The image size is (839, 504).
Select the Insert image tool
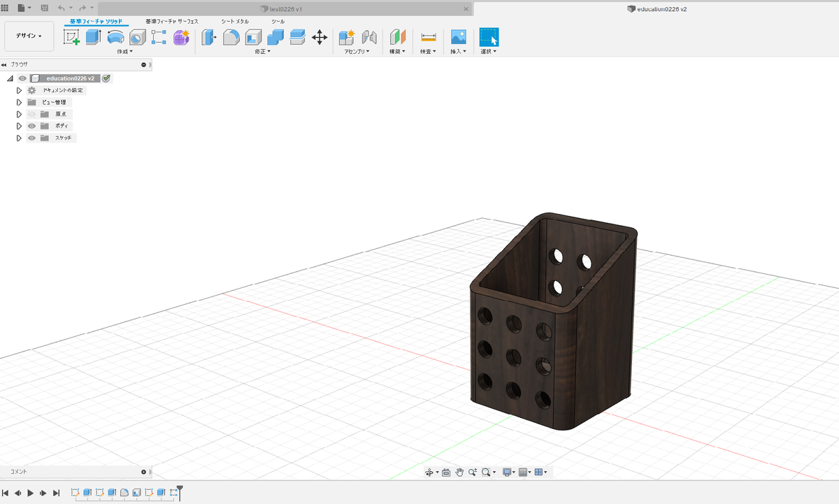point(459,37)
